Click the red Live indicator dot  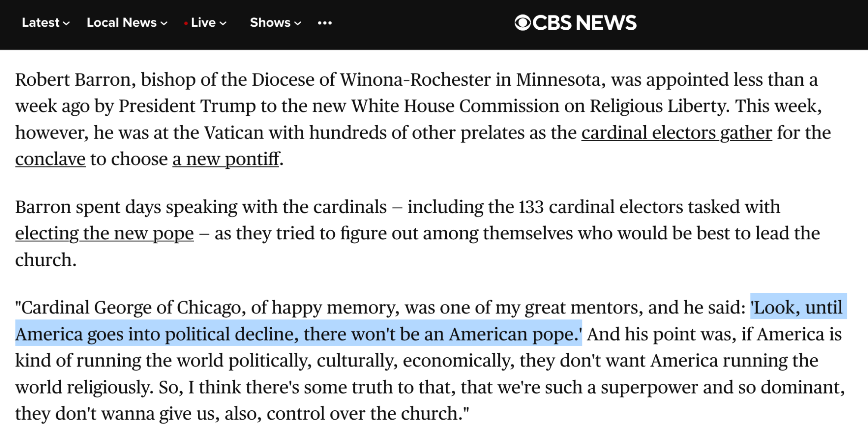tap(186, 23)
